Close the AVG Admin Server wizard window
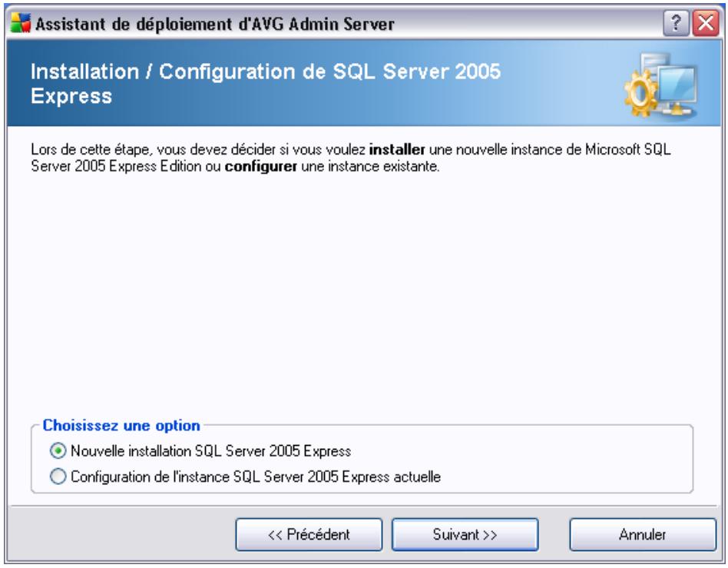The height and width of the screenshot is (568, 728). click(x=706, y=23)
